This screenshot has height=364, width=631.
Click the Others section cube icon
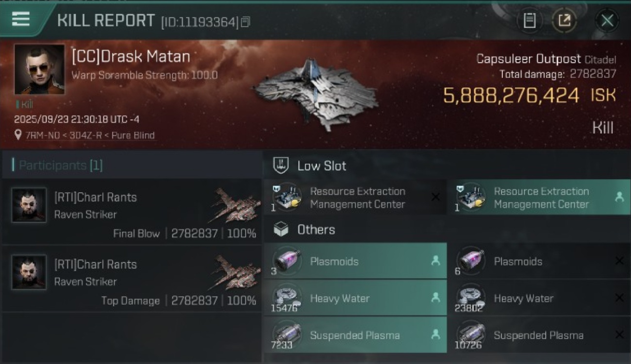[281, 230]
